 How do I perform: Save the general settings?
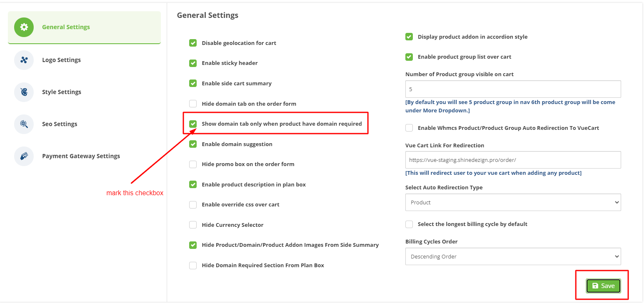click(x=603, y=286)
